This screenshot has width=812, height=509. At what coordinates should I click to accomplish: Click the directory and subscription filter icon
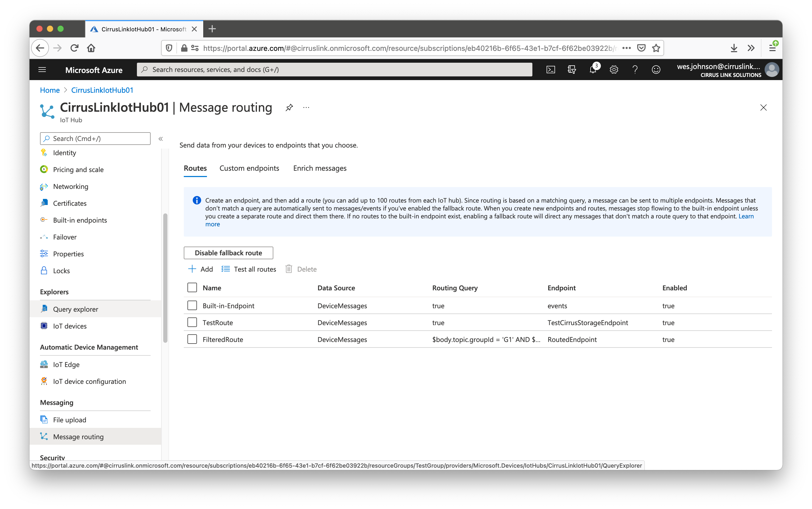(x=572, y=70)
